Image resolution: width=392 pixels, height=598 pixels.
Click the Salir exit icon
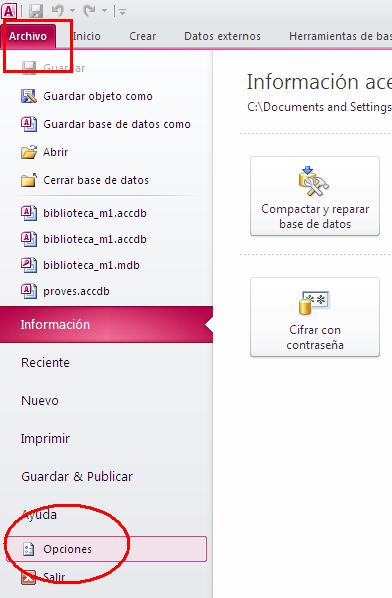(x=29, y=577)
